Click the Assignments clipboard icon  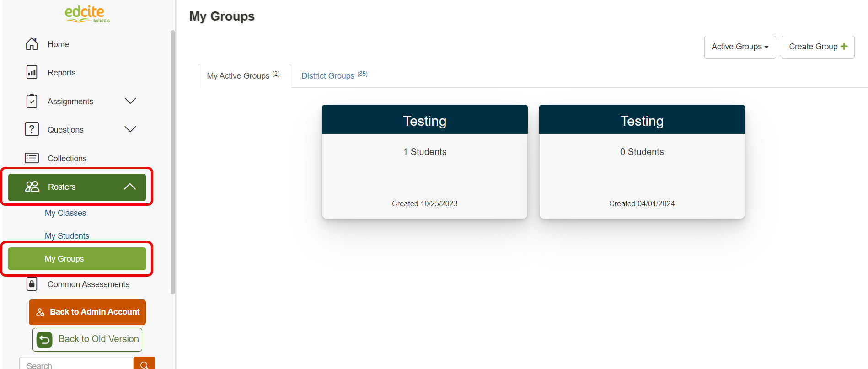(32, 101)
